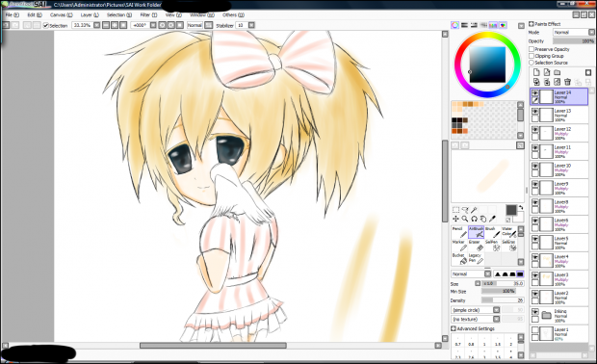
Task: Pick the rectangular selection tool
Action: point(455,210)
